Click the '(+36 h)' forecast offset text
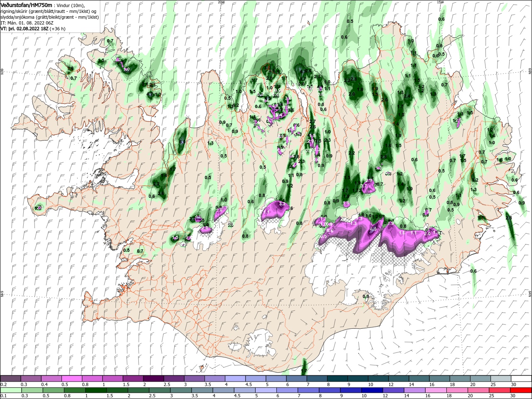 pyautogui.click(x=57, y=29)
